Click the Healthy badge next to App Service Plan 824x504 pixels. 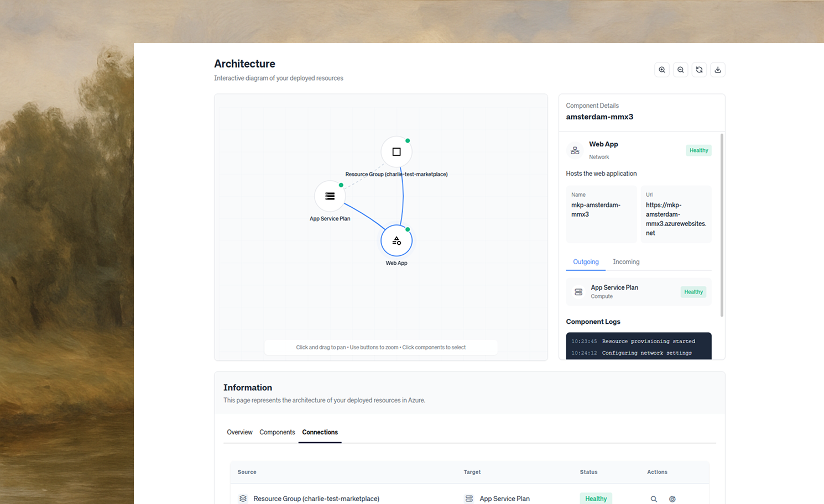(x=693, y=292)
